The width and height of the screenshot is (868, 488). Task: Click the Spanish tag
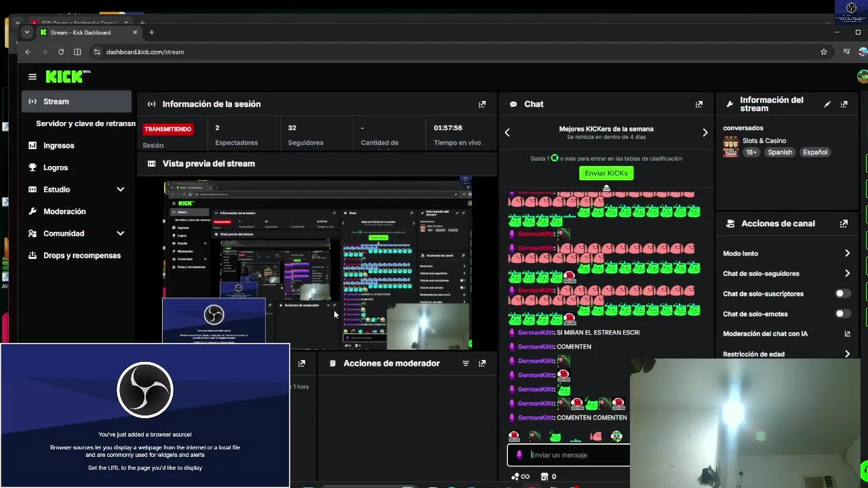[x=780, y=152]
